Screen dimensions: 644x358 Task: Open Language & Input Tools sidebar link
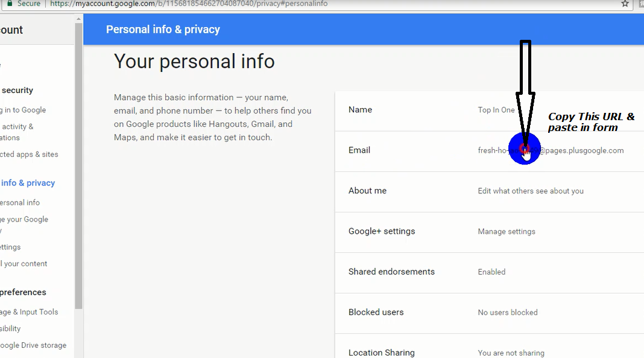coord(29,312)
